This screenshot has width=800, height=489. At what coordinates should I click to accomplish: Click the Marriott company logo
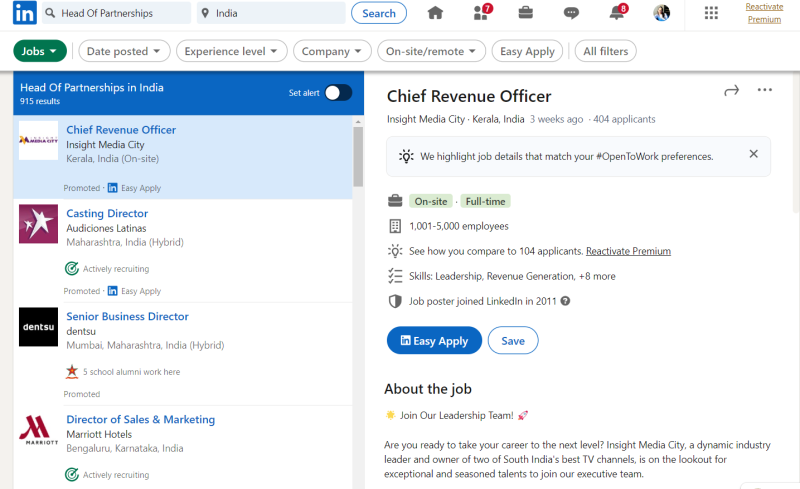point(38,430)
